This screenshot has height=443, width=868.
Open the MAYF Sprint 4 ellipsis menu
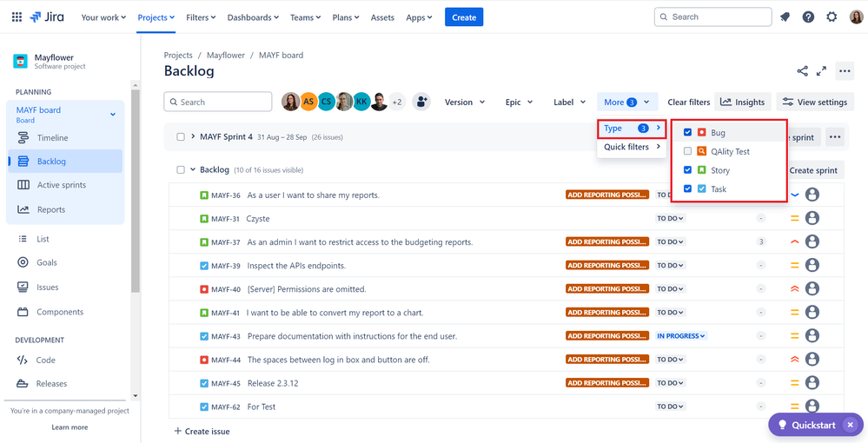(x=835, y=136)
